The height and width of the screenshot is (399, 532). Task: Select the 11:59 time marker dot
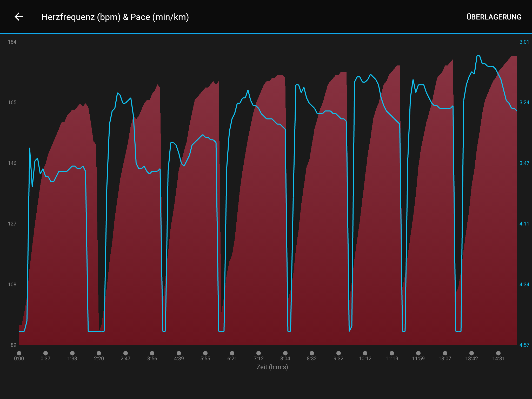coord(418,353)
